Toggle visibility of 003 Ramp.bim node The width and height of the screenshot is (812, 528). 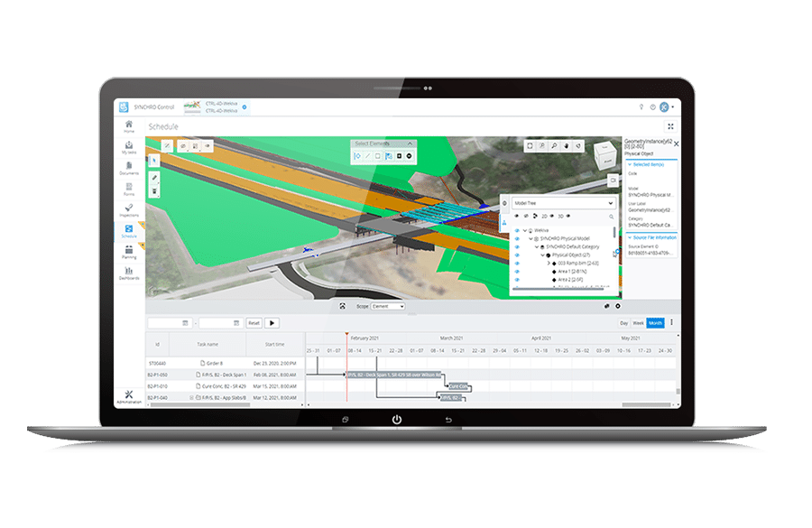pyautogui.click(x=517, y=264)
